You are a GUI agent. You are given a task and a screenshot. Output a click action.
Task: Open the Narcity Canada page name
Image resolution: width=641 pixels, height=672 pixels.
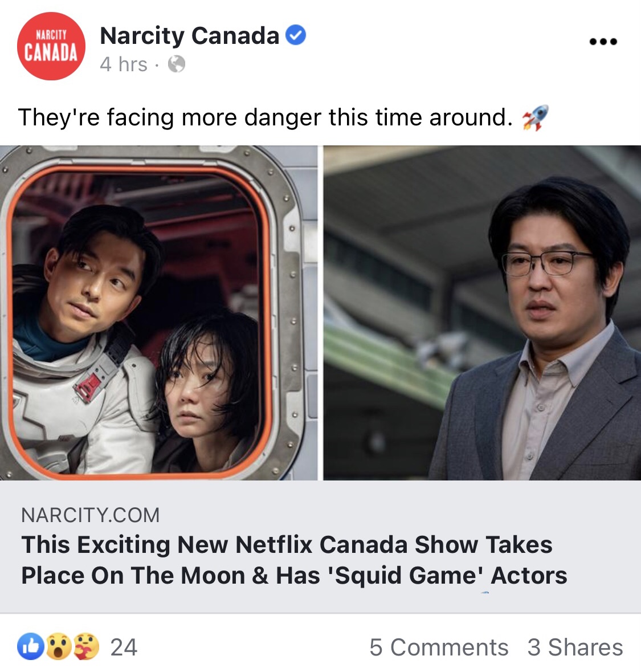pos(189,35)
